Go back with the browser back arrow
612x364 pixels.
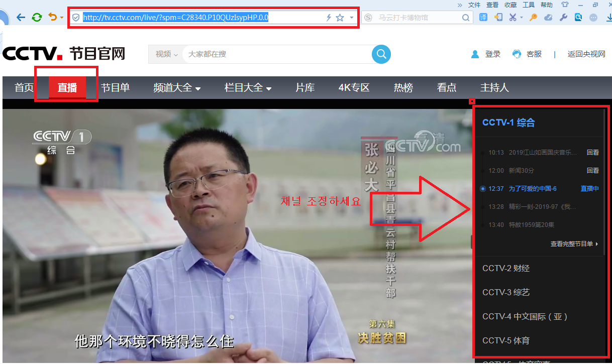tap(21, 18)
